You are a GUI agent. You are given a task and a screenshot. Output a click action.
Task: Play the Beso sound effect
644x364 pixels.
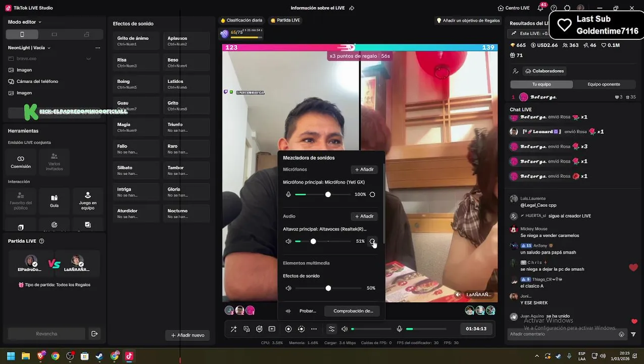pos(186,62)
